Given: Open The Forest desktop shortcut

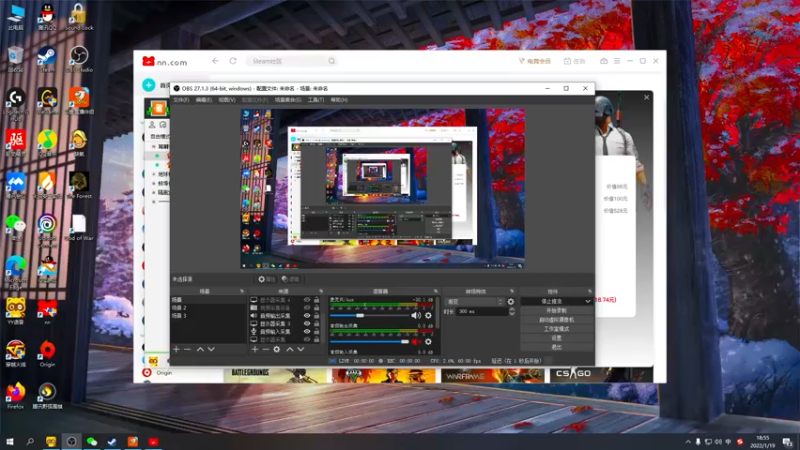Looking at the screenshot, I should 79,185.
